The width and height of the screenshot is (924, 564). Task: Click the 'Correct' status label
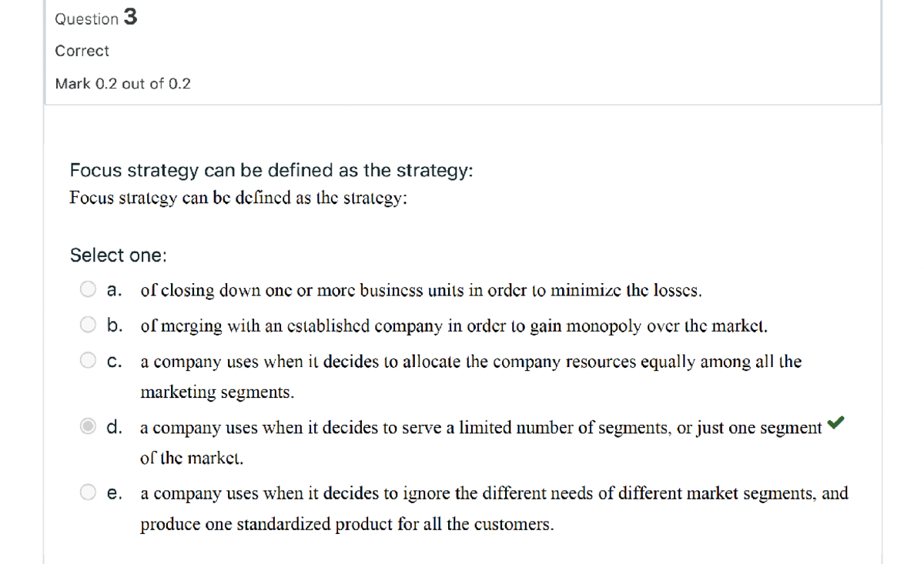pos(82,51)
